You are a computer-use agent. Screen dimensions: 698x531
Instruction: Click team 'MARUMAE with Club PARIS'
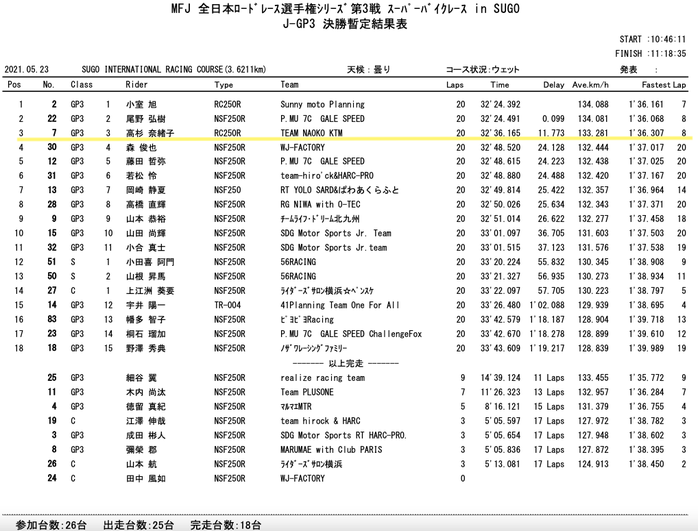[x=331, y=450]
